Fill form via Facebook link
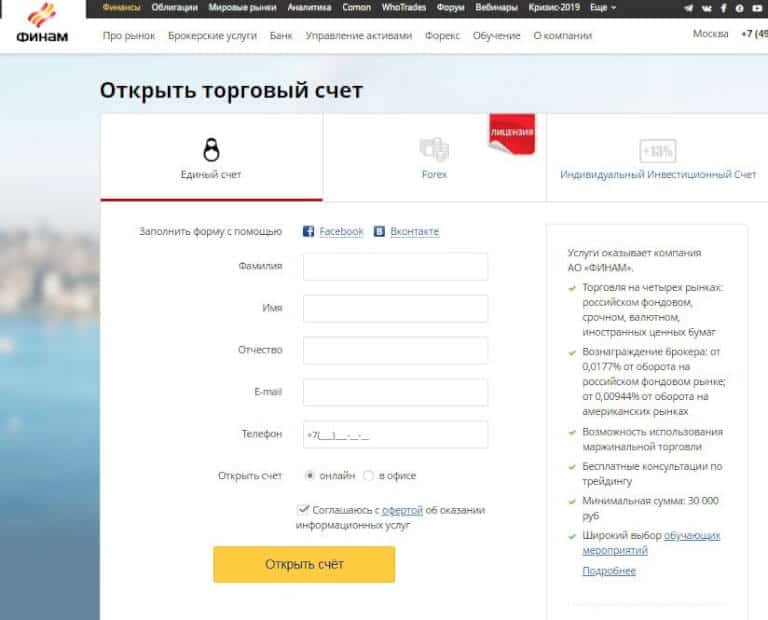Image resolution: width=768 pixels, height=620 pixels. click(341, 231)
